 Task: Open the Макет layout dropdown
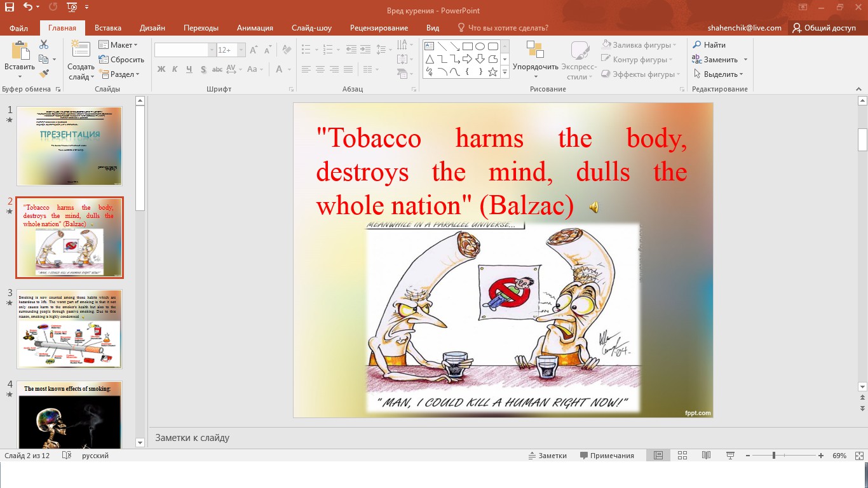click(118, 45)
